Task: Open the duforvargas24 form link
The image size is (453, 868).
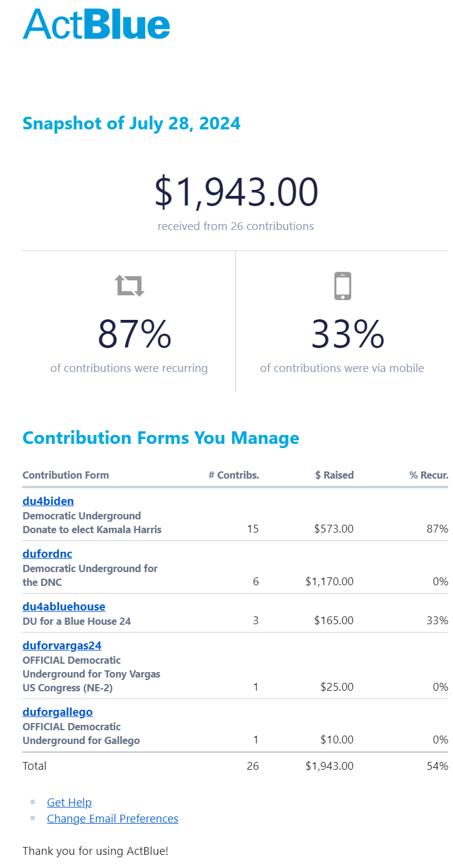Action: coord(62,646)
